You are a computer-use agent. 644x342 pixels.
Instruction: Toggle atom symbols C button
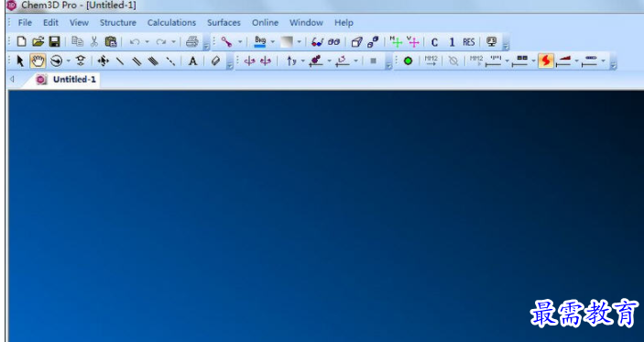[x=434, y=42]
